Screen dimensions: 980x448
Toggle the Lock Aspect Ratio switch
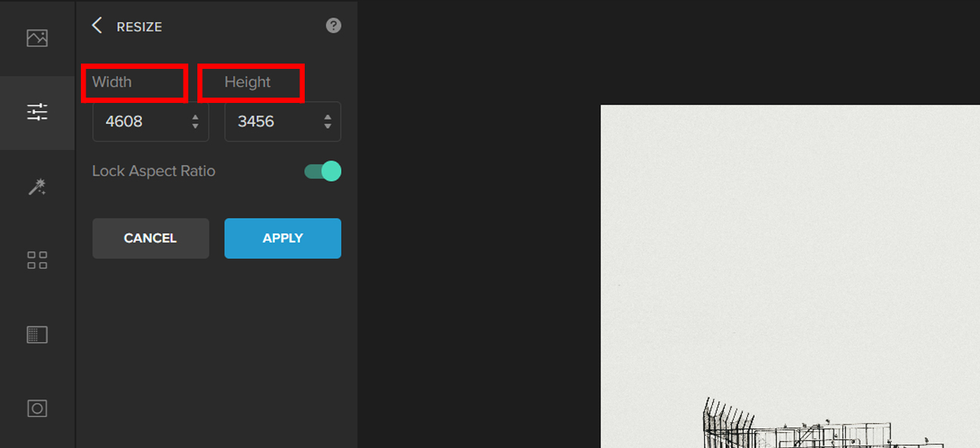pyautogui.click(x=323, y=171)
